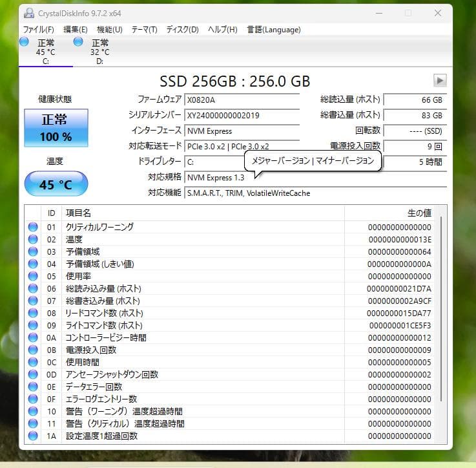Click the 項目名 column header
Viewport: 476px width, 468px height.
(x=203, y=213)
